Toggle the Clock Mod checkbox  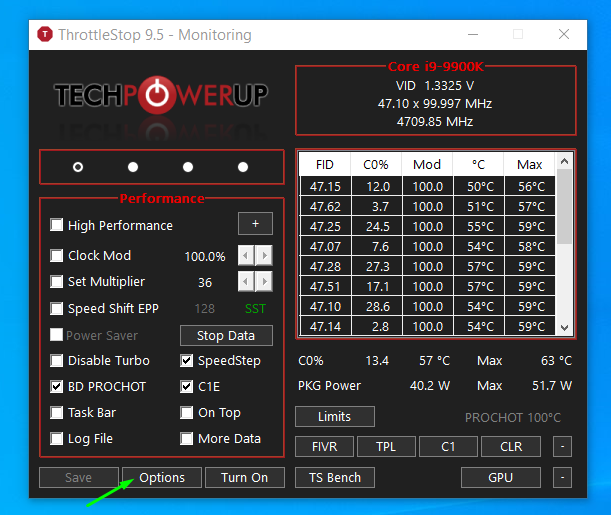pos(57,256)
